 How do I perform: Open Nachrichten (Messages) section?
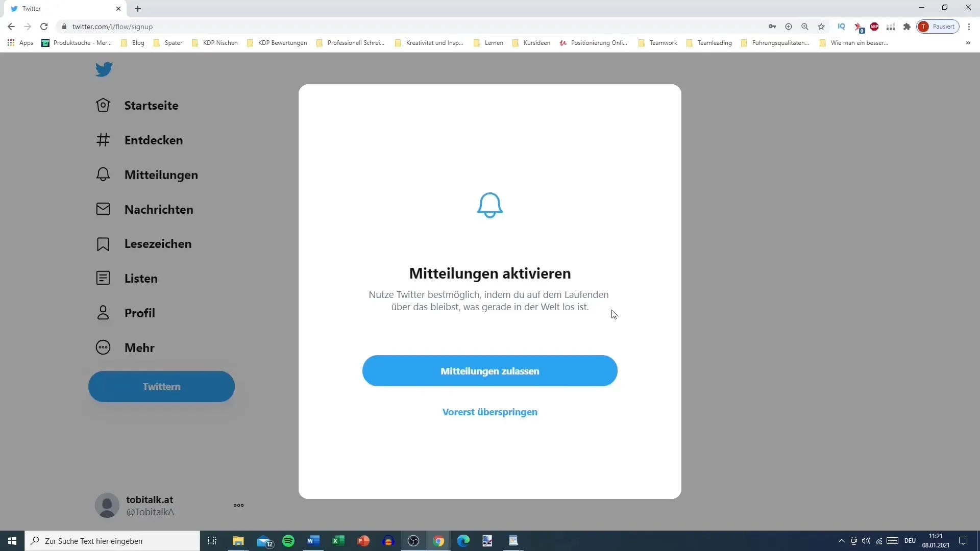158,209
